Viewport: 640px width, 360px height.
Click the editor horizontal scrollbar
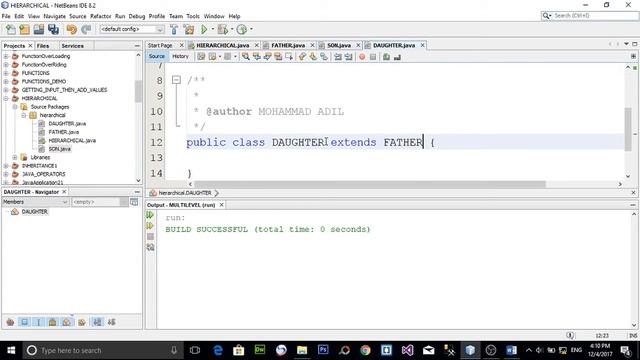[x=369, y=184]
